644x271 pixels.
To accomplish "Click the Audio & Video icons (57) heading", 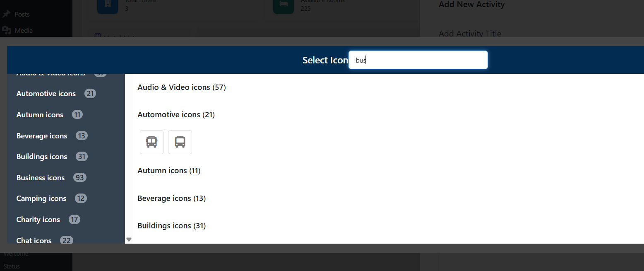I will [x=182, y=87].
